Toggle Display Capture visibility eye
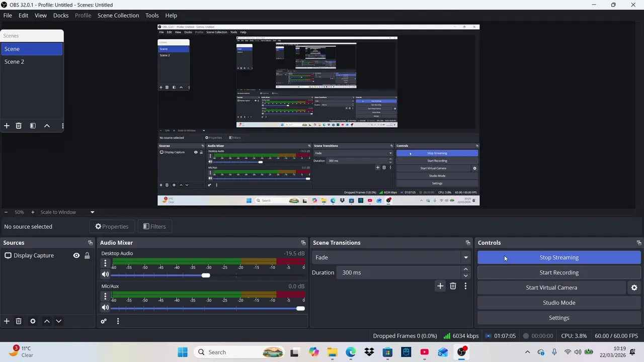Viewport: 644px width, 362px height. pos(76,255)
